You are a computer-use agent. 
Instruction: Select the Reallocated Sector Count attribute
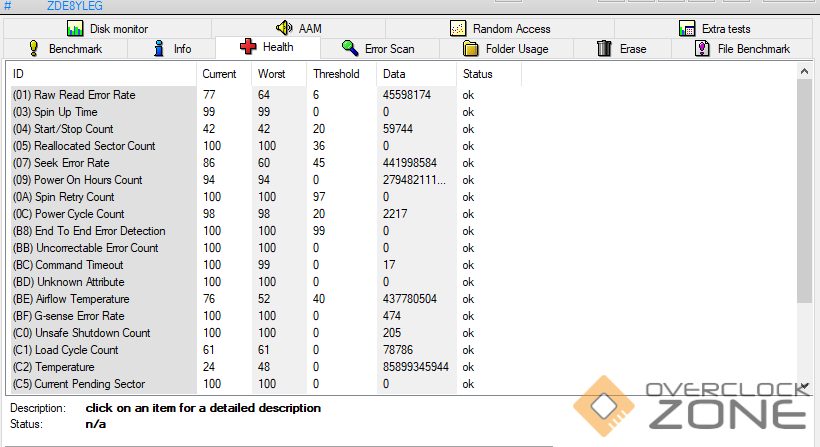pos(95,146)
